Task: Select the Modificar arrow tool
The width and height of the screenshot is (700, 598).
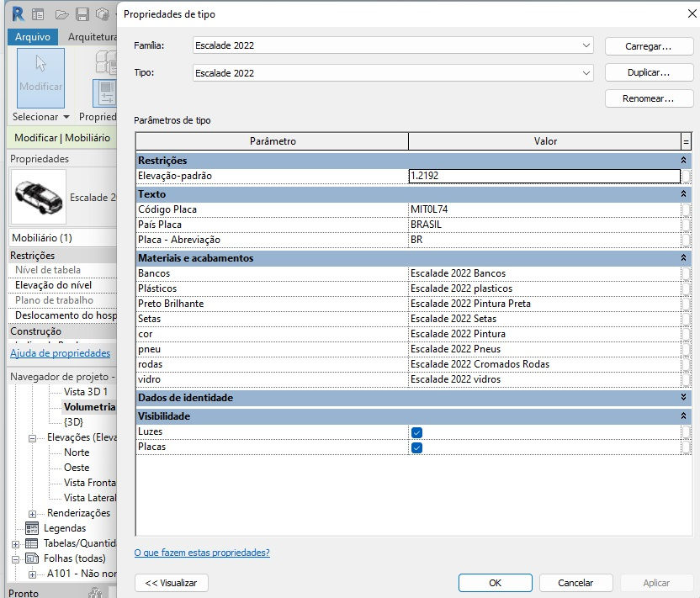Action: click(x=40, y=77)
